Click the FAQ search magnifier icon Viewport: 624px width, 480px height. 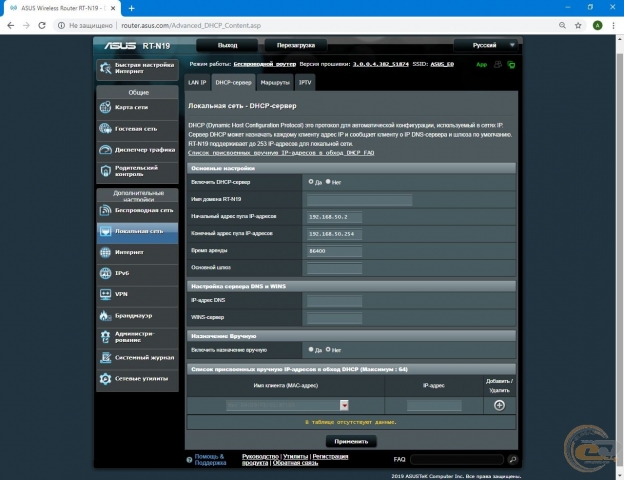(x=513, y=459)
